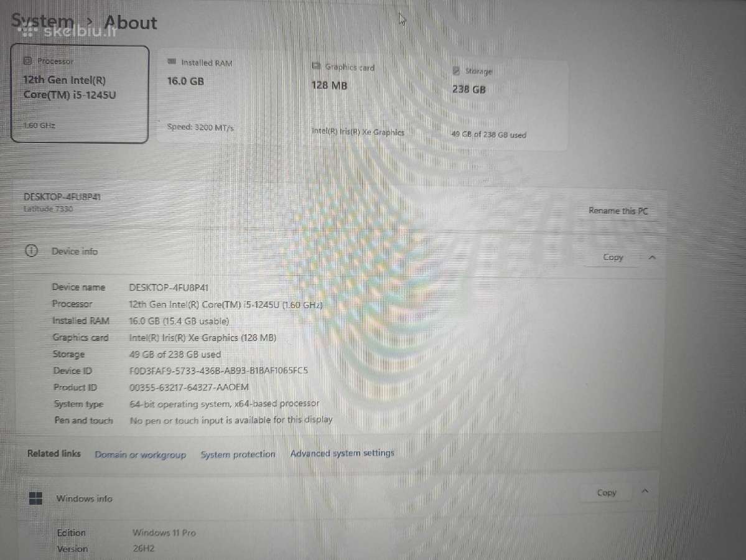Select '16.0 GB (15.4 GB usable)' text

[179, 321]
